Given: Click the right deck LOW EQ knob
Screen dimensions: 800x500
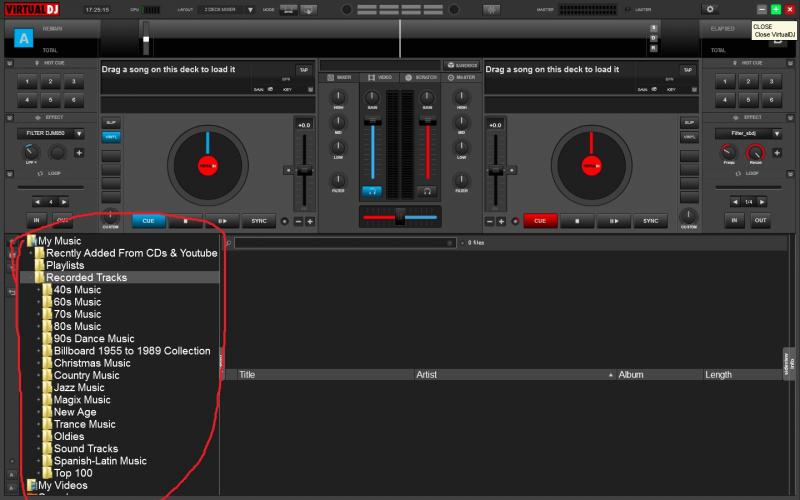Looking at the screenshot, I should pos(461,147).
